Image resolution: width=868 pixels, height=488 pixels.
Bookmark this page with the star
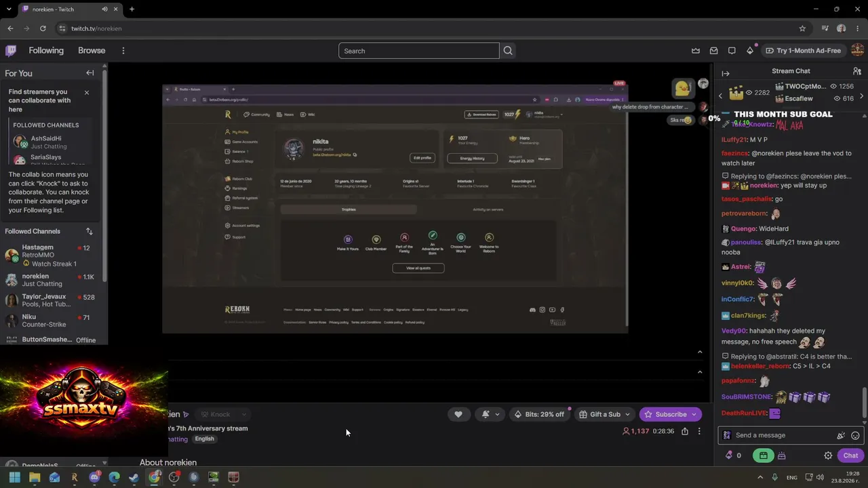(802, 28)
